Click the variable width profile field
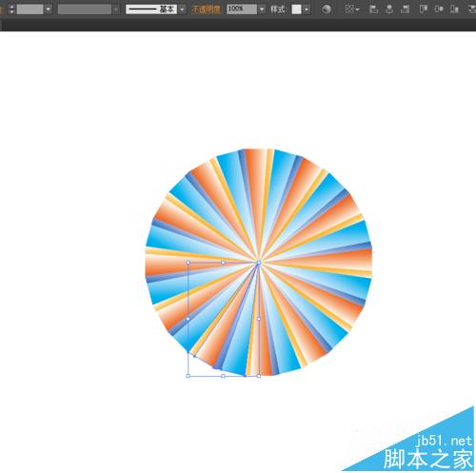Image resolution: width=476 pixels, height=473 pixels. click(85, 10)
